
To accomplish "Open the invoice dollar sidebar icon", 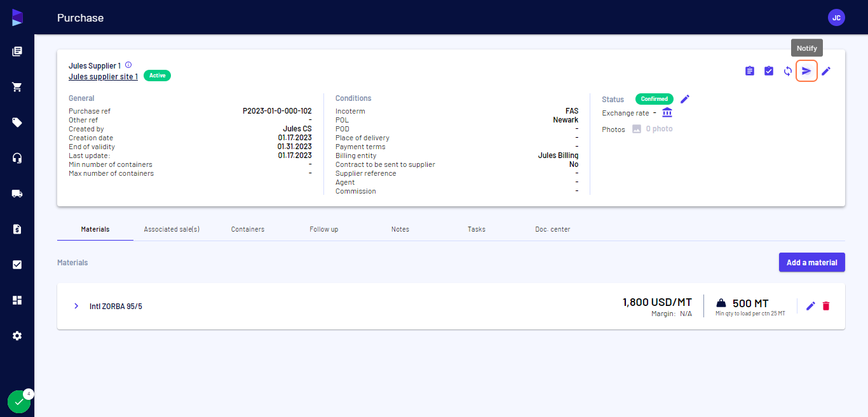I will (x=17, y=229).
